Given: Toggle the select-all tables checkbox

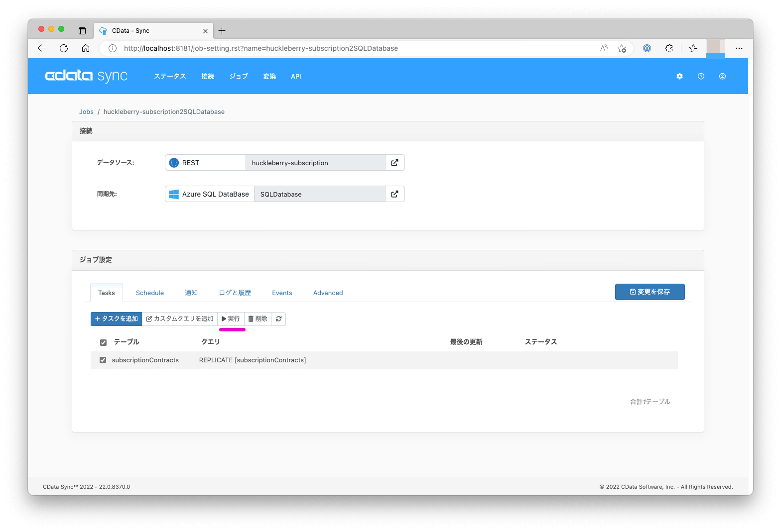Looking at the screenshot, I should pyautogui.click(x=104, y=342).
